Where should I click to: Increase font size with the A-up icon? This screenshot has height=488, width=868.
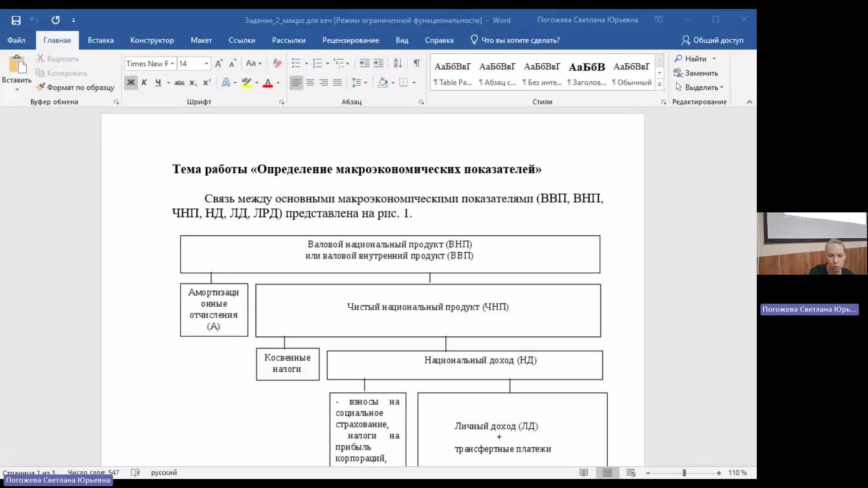click(219, 64)
